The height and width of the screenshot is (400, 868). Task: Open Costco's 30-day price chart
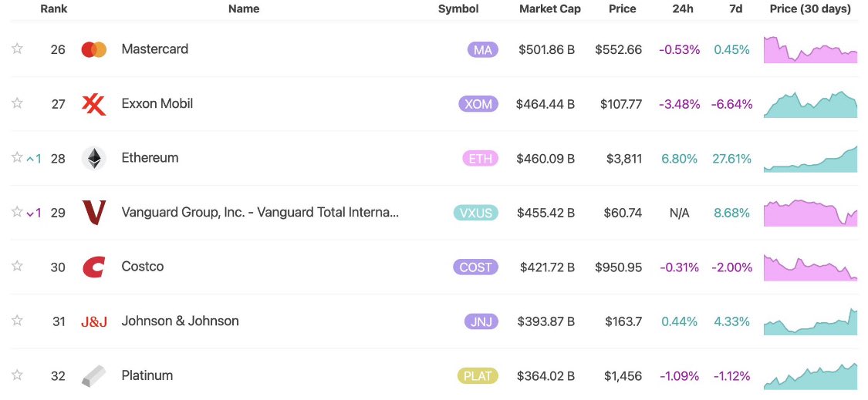point(810,267)
